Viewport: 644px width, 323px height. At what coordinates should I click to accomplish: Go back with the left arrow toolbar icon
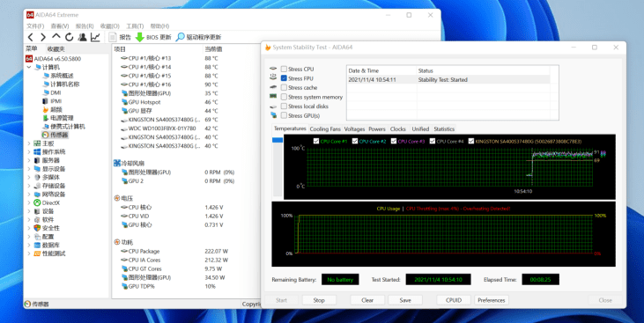tap(31, 37)
